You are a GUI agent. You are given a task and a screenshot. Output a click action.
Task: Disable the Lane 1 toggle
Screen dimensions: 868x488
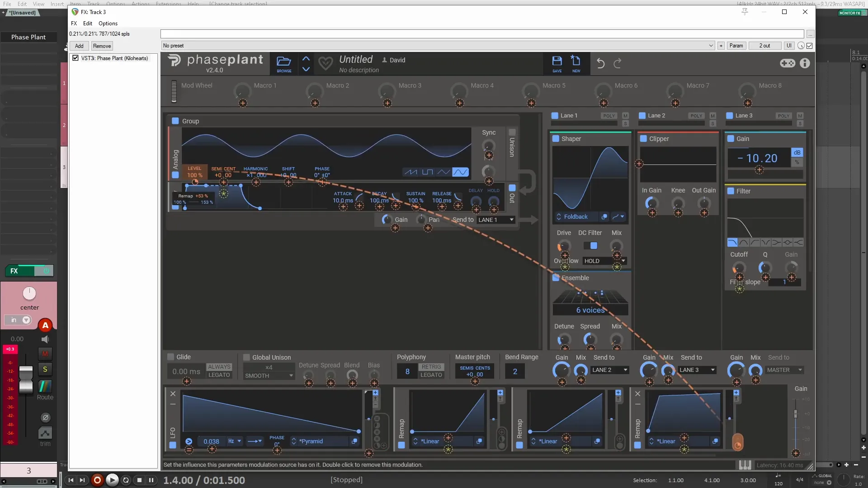555,116
